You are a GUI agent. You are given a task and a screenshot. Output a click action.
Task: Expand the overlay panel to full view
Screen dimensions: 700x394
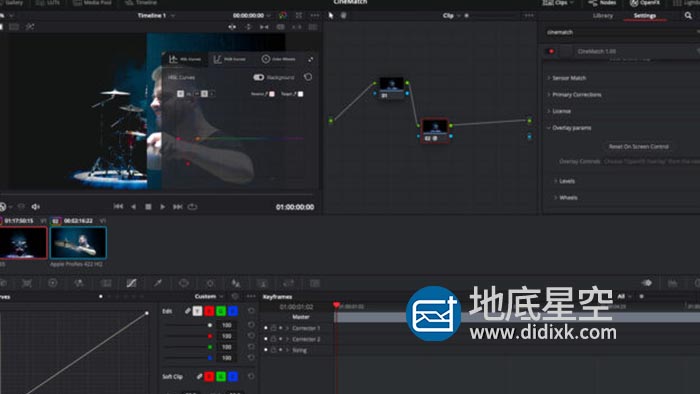click(310, 59)
